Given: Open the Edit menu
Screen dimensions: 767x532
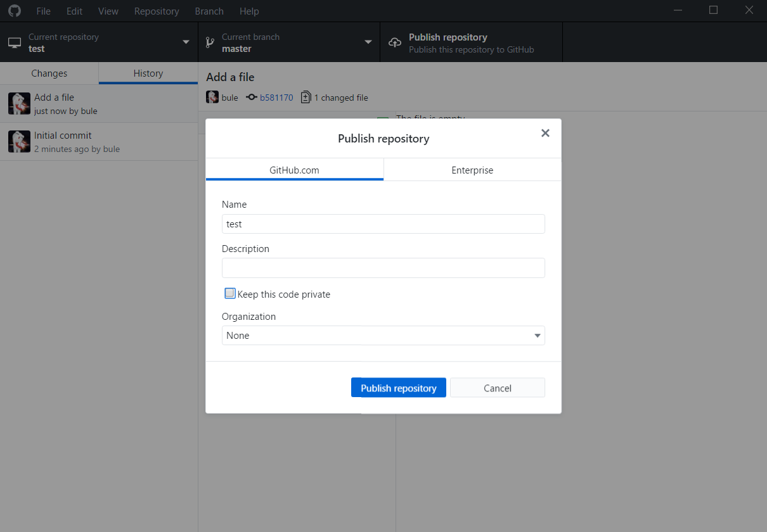Looking at the screenshot, I should (75, 11).
